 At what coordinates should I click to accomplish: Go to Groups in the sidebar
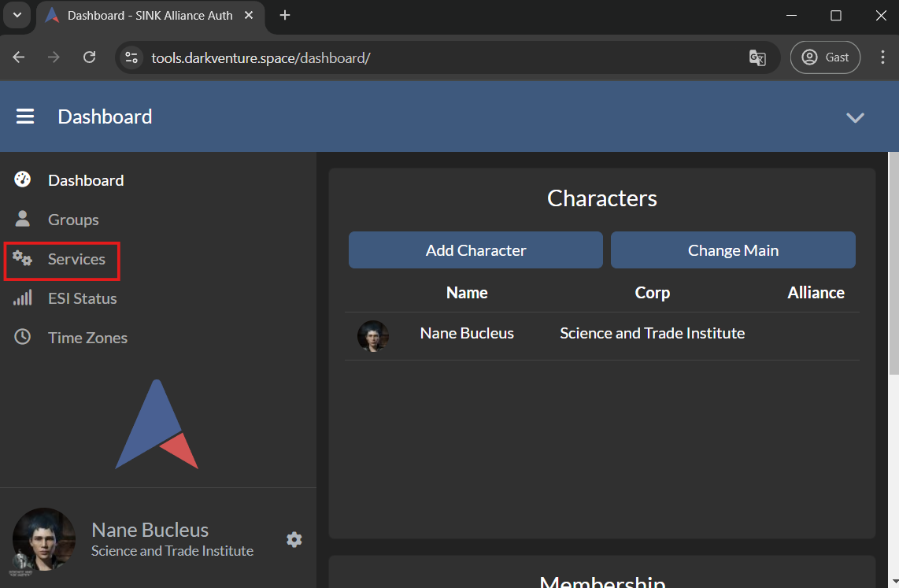click(x=73, y=220)
